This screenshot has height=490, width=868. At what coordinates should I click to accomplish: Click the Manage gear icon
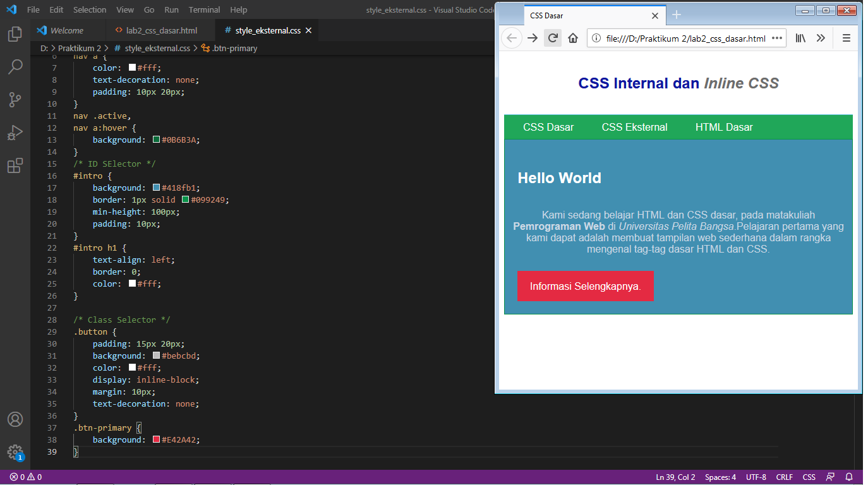(15, 451)
